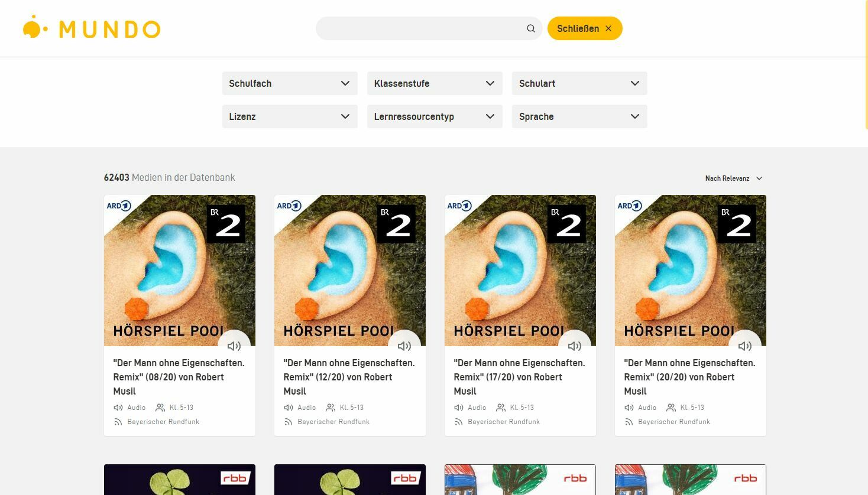Click class-level people icon under Remix (20/20)
This screenshot has width=868, height=495.
coord(671,408)
